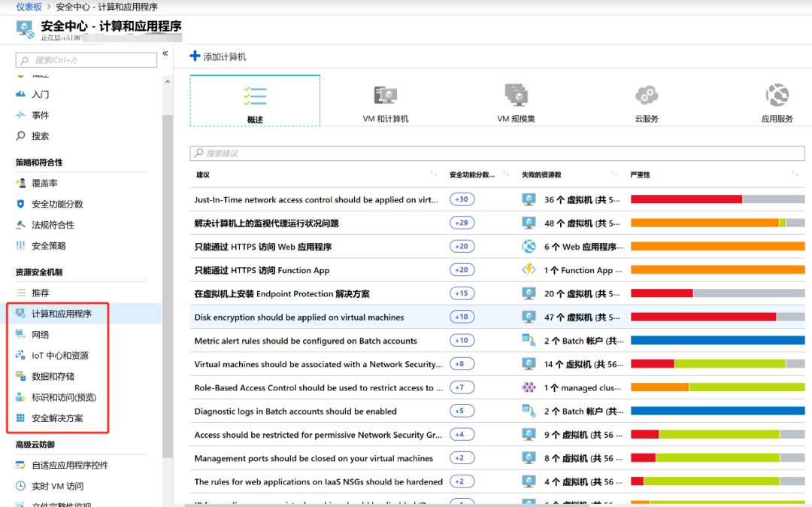Image resolution: width=812 pixels, height=507 pixels.
Task: Click Batch icon in Metric alert rules row
Action: (x=529, y=340)
